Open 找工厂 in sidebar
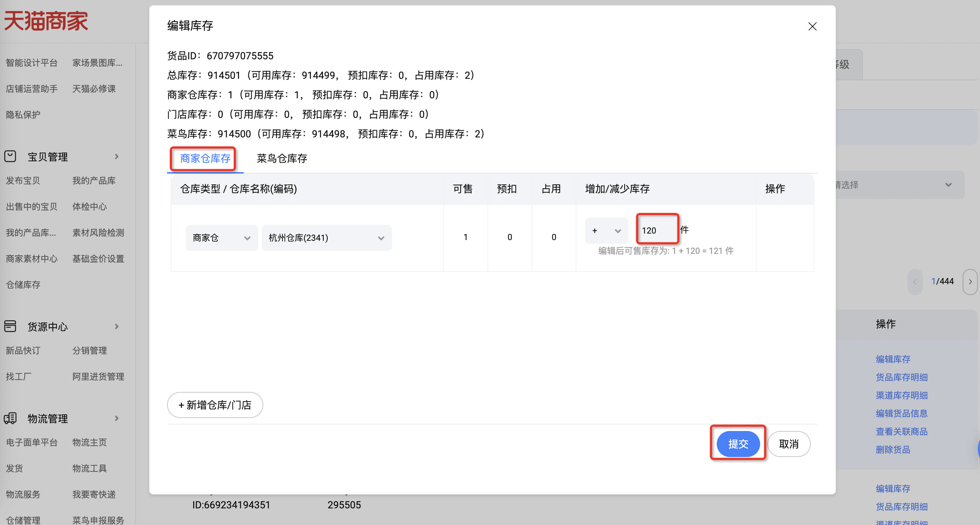980x525 pixels. [18, 376]
